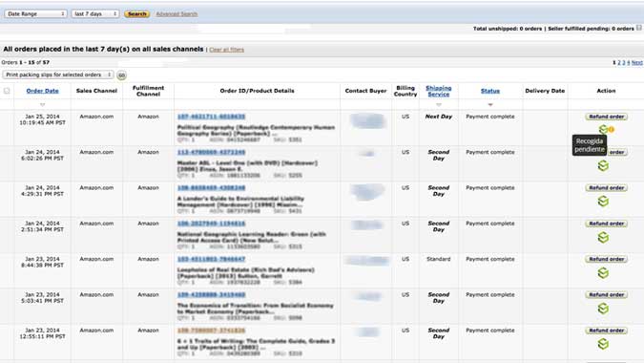The height and width of the screenshot is (363, 644).
Task: Click 'Payment complete' status in Jan 25 row
Action: pos(490,117)
